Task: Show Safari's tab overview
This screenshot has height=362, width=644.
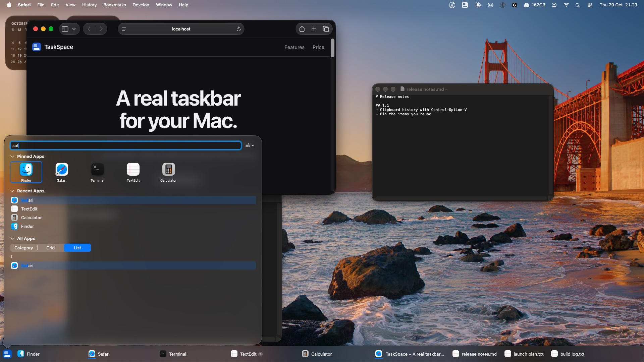Action: click(x=326, y=29)
